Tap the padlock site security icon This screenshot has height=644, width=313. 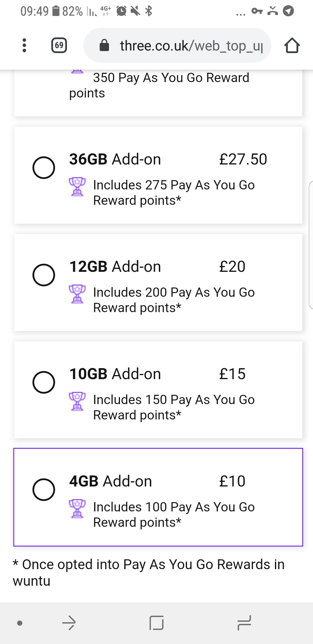pyautogui.click(x=104, y=46)
